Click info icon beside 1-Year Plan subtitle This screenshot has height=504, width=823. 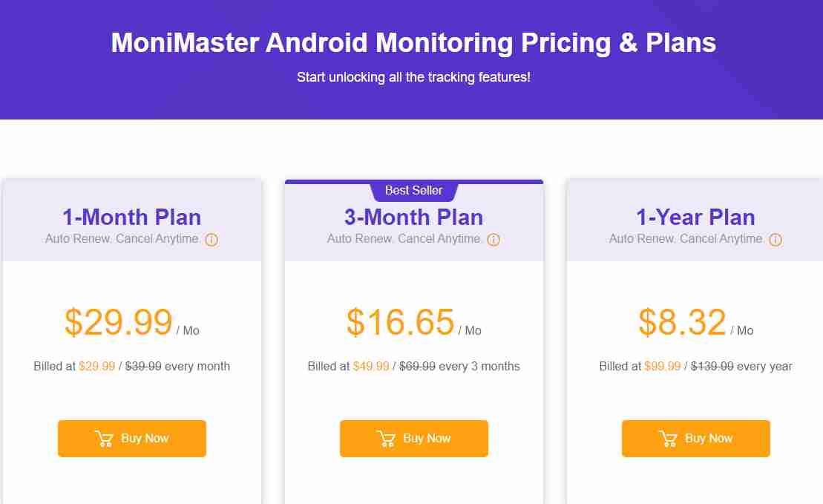click(776, 240)
